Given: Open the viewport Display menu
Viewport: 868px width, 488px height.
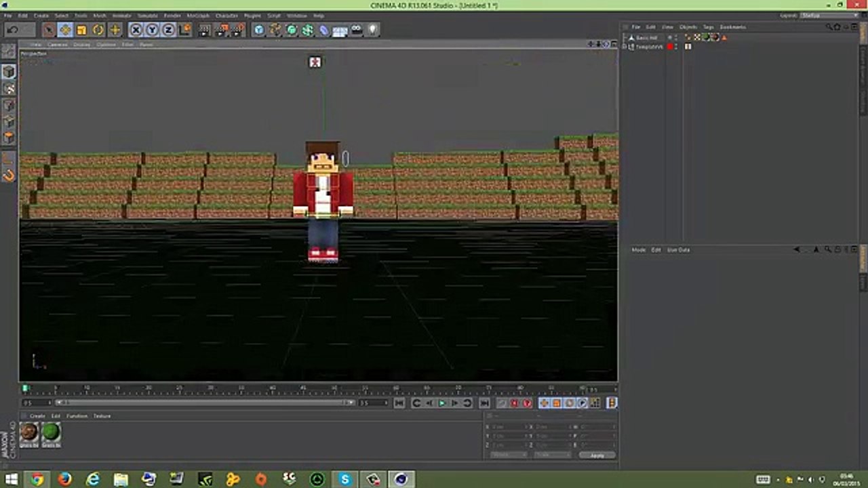Looking at the screenshot, I should pyautogui.click(x=81, y=45).
